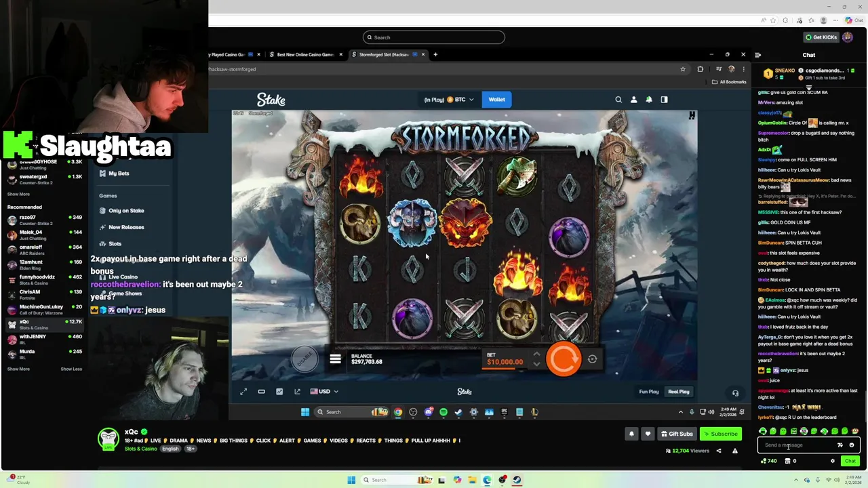Open the Stake Wallet
The height and width of the screenshot is (488, 868).
pos(497,100)
